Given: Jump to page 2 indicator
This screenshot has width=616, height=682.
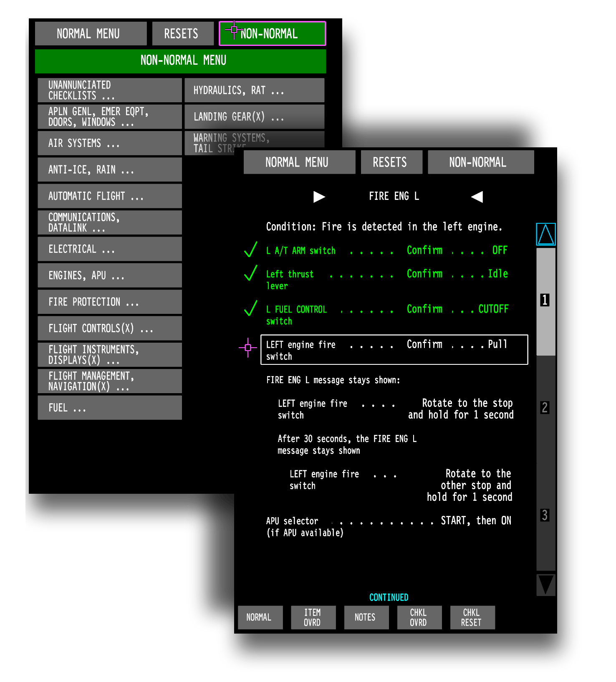Looking at the screenshot, I should (545, 407).
